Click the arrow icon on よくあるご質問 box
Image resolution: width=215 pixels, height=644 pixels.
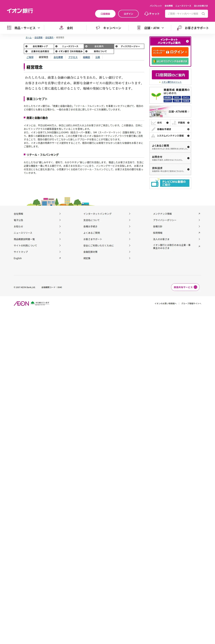[x=188, y=147]
